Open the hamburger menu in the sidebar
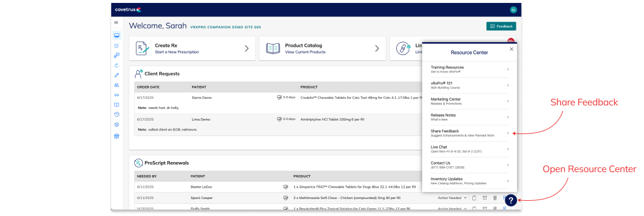The height and width of the screenshot is (216, 644). (117, 23)
